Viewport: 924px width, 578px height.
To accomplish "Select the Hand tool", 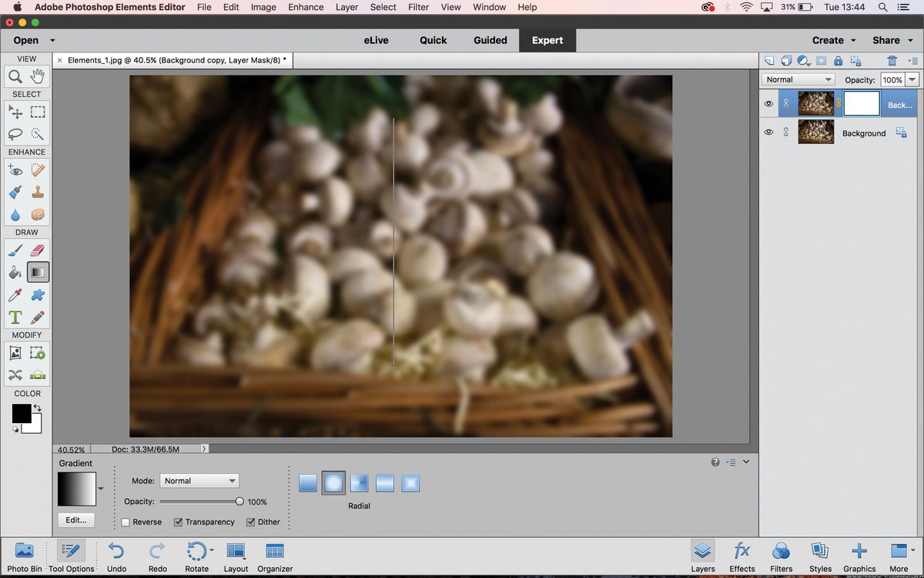I will [38, 76].
